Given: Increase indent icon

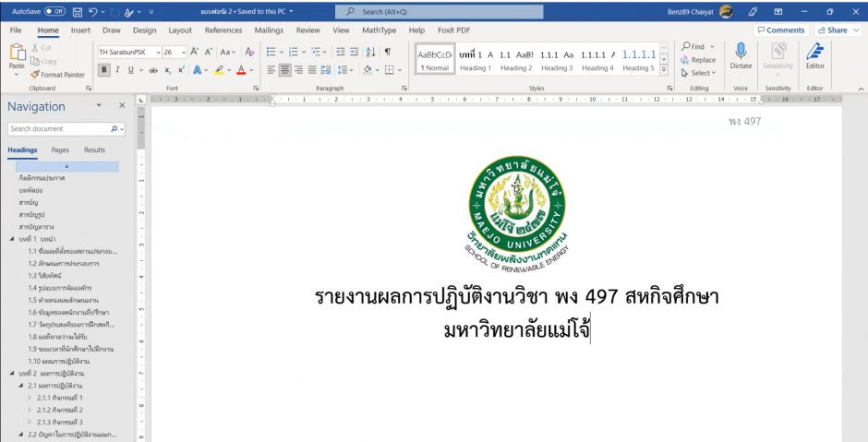Looking at the screenshot, I should [355, 52].
